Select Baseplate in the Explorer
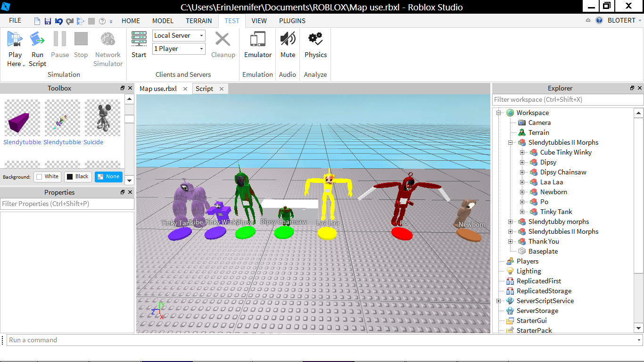This screenshot has width=644, height=362. [x=543, y=251]
